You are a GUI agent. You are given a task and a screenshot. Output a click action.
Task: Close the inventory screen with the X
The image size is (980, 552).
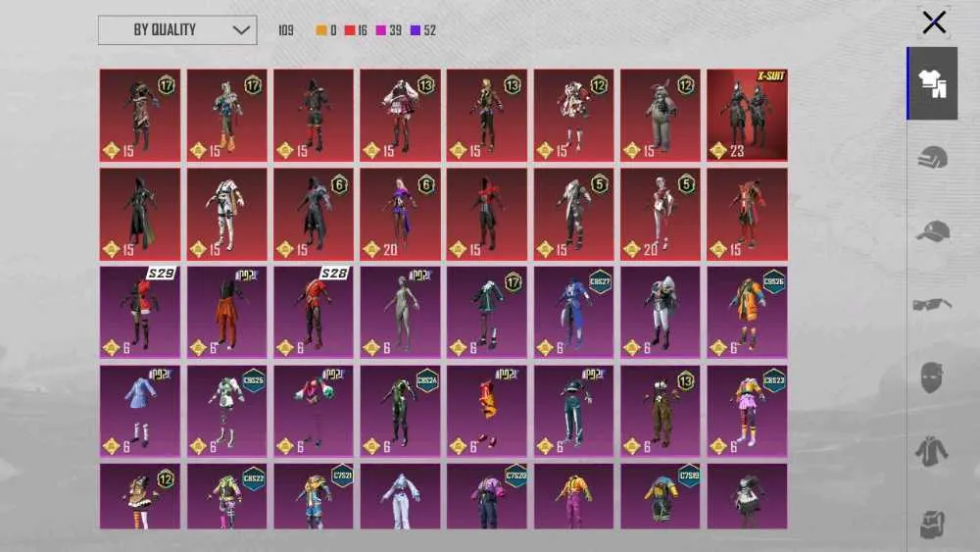934,23
